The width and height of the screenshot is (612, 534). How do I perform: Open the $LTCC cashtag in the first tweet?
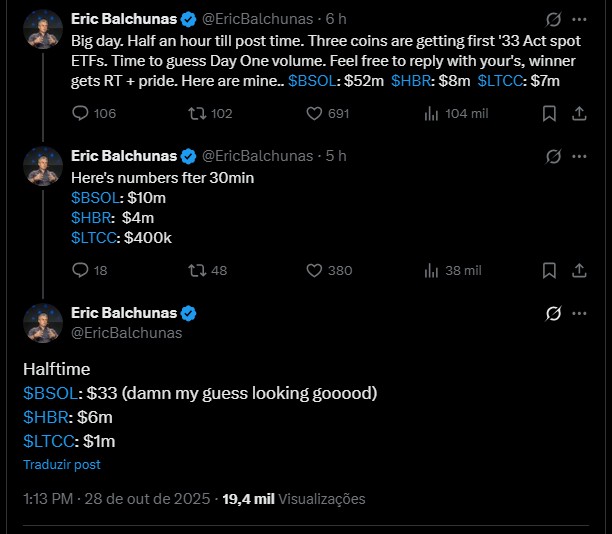pos(503,77)
